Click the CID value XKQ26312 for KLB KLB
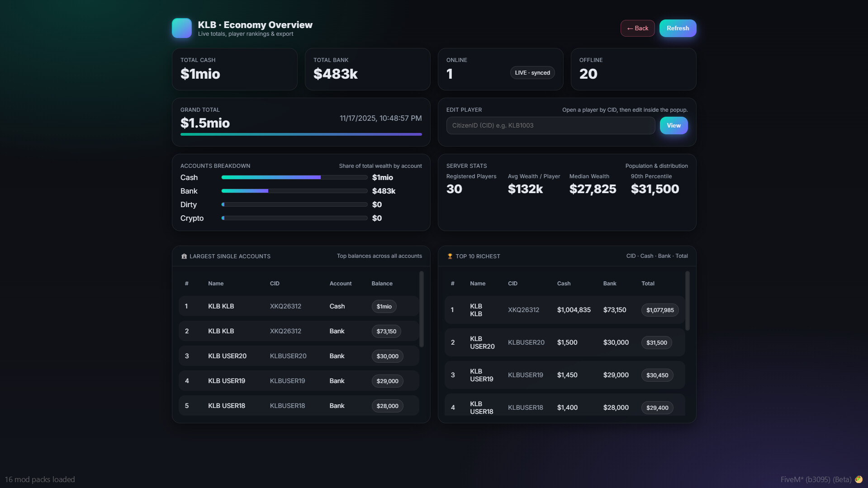The width and height of the screenshot is (868, 488). (285, 306)
